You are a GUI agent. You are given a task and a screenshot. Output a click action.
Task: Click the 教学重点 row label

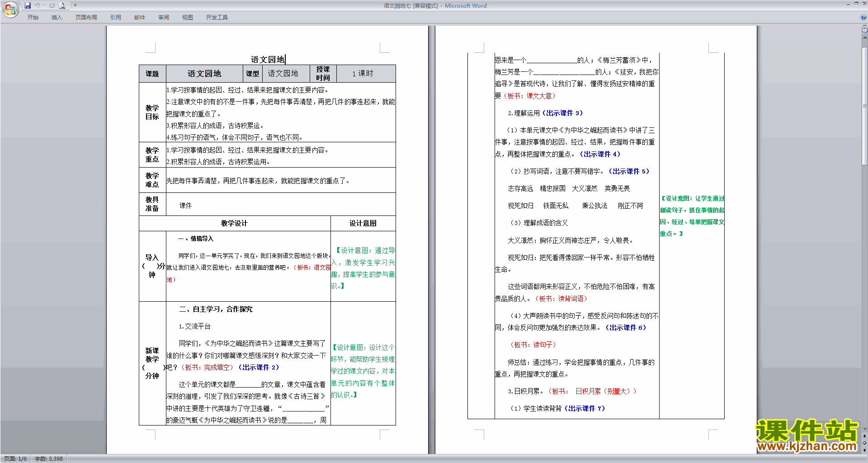(x=152, y=155)
